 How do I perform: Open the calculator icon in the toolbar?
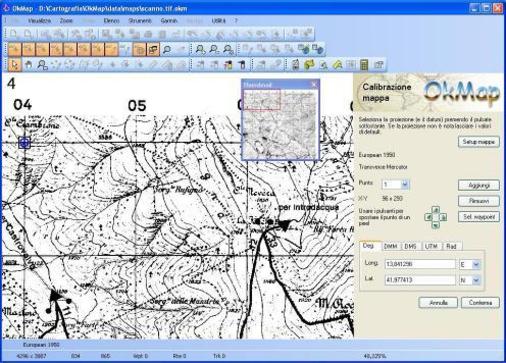pyautogui.click(x=364, y=65)
